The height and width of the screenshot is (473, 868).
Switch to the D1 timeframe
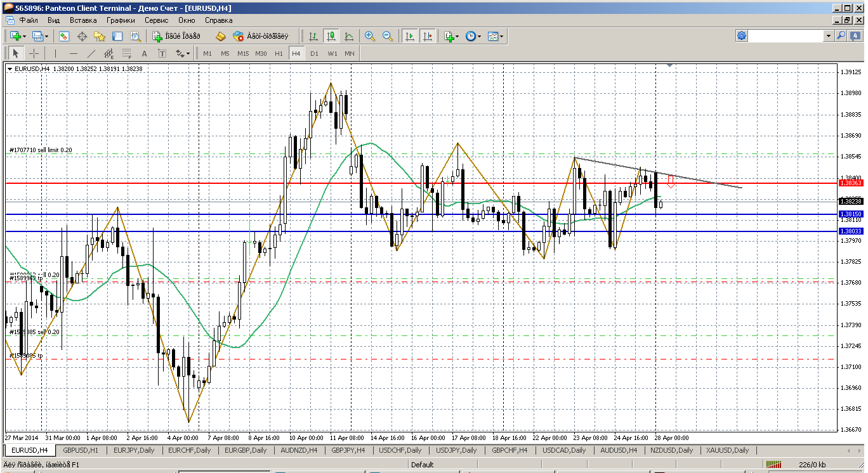tap(314, 53)
